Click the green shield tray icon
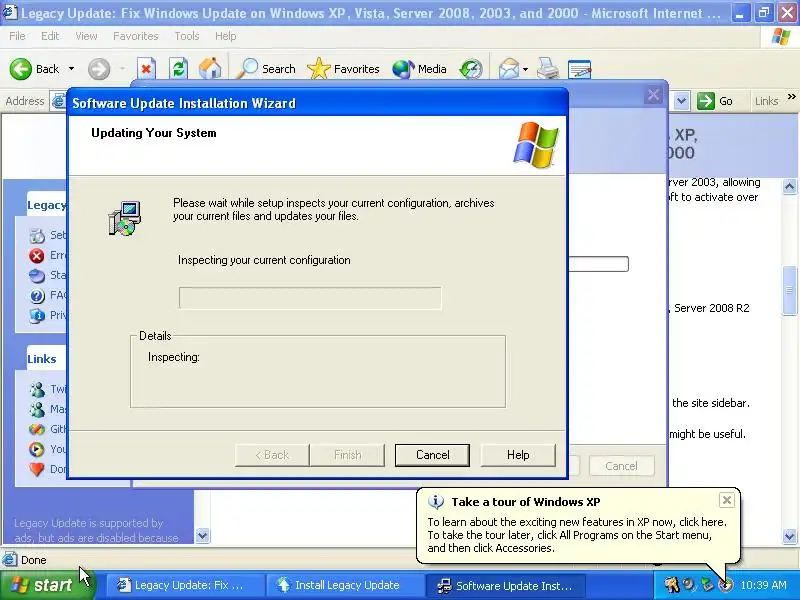The width and height of the screenshot is (800, 600). 708,585
